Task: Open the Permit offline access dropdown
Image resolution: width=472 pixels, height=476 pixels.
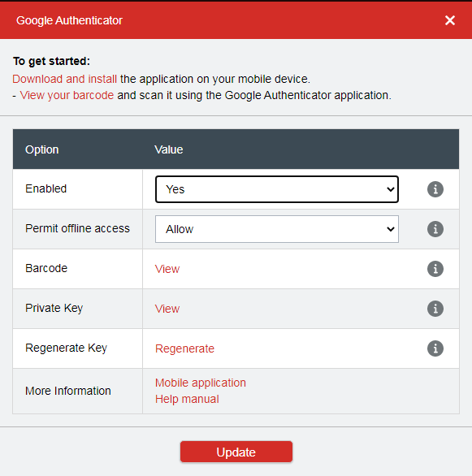Action: click(x=277, y=229)
